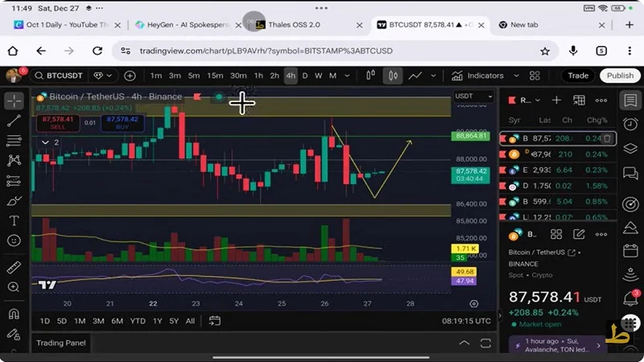Select the text annotation tool
This screenshot has width=644, height=362.
[14, 220]
